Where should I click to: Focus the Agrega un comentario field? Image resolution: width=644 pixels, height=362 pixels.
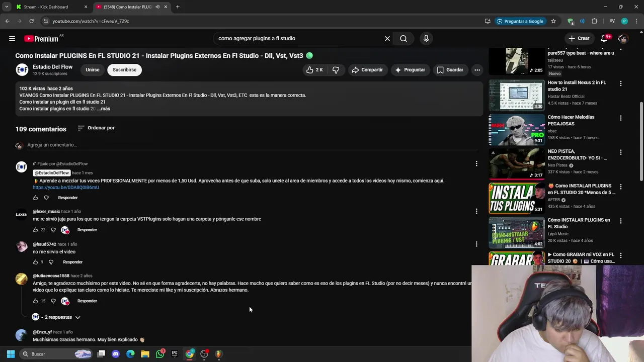point(252,145)
